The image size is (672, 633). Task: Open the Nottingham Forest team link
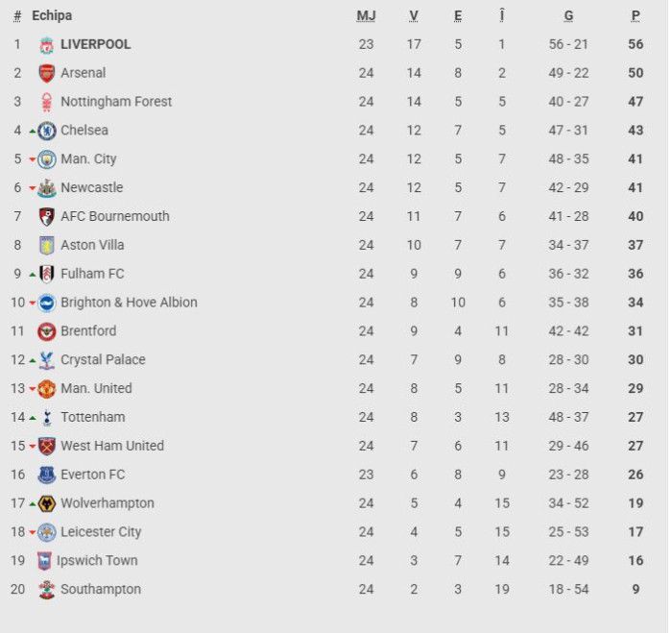pos(116,102)
